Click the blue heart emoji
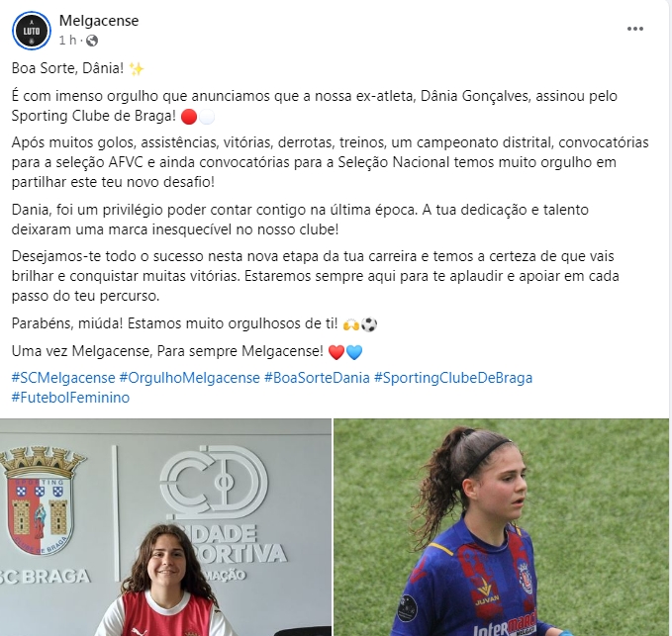Image resolution: width=672 pixels, height=636 pixels. pos(354,352)
